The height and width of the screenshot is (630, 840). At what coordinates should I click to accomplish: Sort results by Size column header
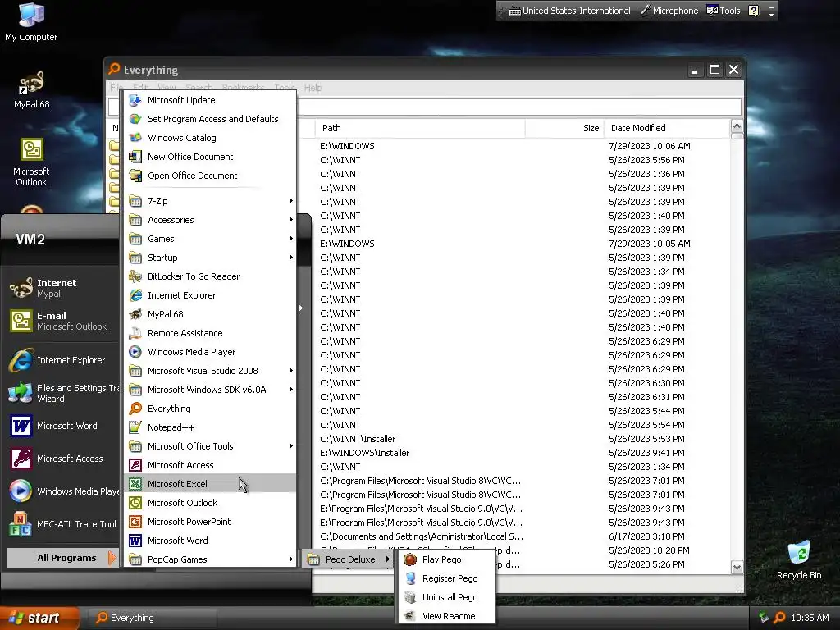(x=564, y=128)
